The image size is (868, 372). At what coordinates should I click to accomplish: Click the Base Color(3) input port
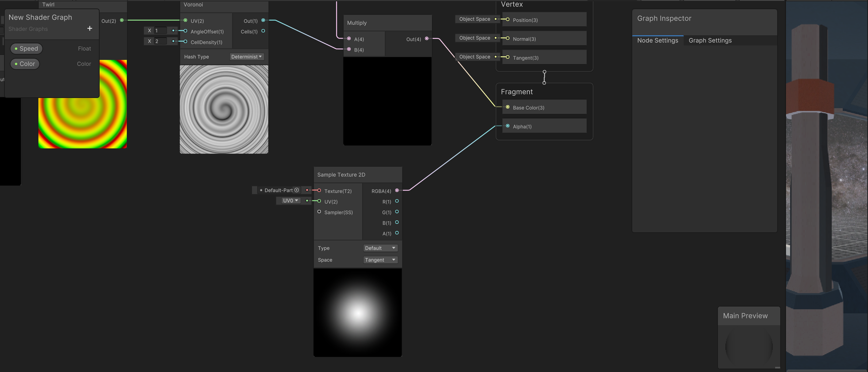(x=508, y=107)
